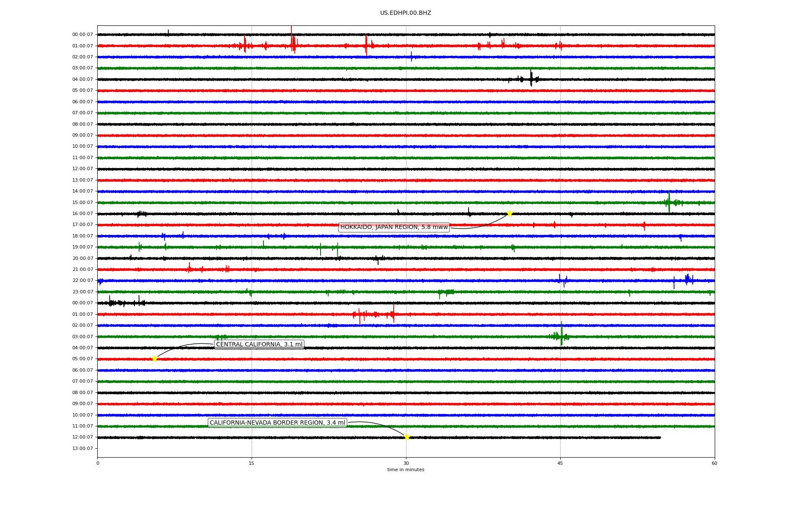This screenshot has height=508, width=812.
Task: Click the Hokkaido earthquake yellow star marker
Action: pyautogui.click(x=510, y=213)
